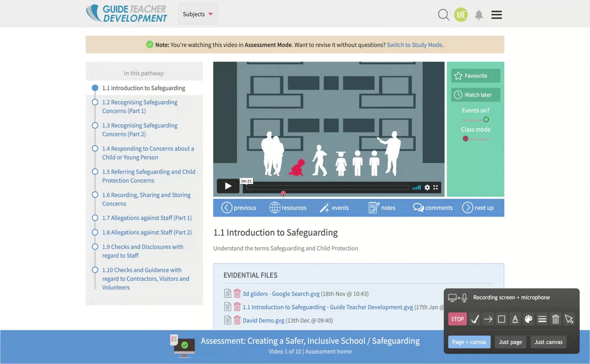Viewport: 590px width, 364px height.
Task: Select the rectangle shape tool
Action: tap(501, 319)
